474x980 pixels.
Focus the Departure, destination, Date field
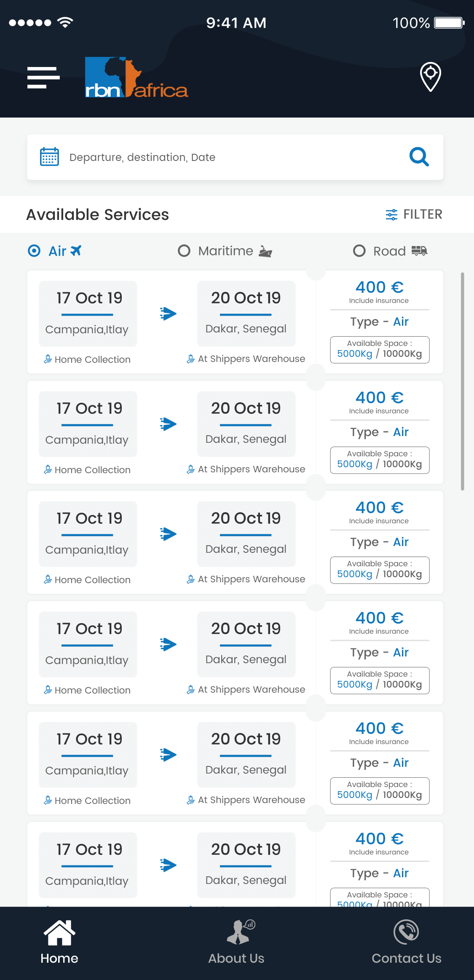click(x=228, y=157)
